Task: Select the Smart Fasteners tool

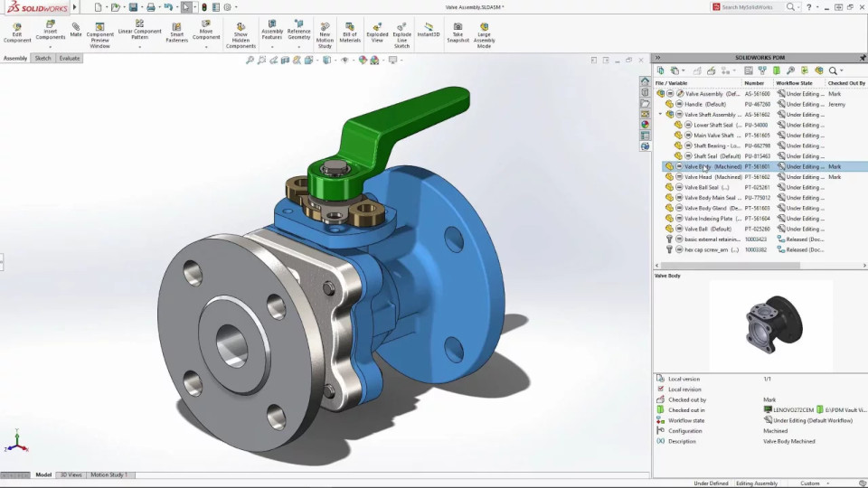Action: click(x=177, y=33)
